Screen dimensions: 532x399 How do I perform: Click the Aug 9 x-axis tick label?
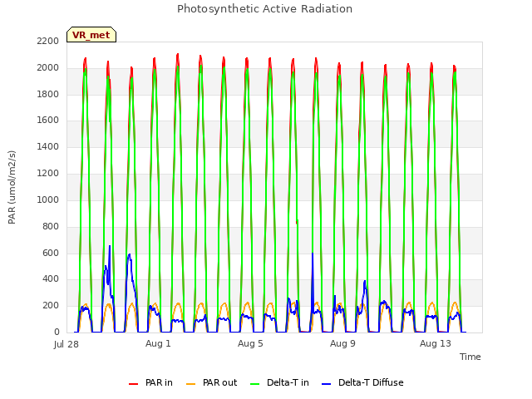click(342, 343)
